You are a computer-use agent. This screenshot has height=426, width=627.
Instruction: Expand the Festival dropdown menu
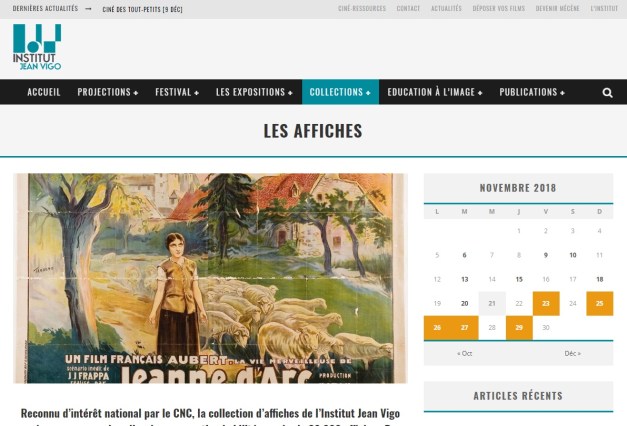(x=177, y=92)
